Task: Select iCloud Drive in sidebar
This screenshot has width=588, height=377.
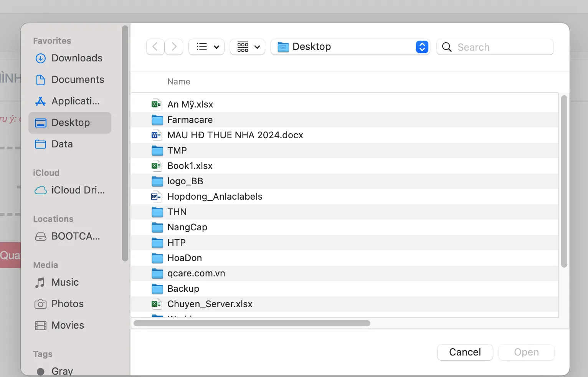Action: coord(78,190)
